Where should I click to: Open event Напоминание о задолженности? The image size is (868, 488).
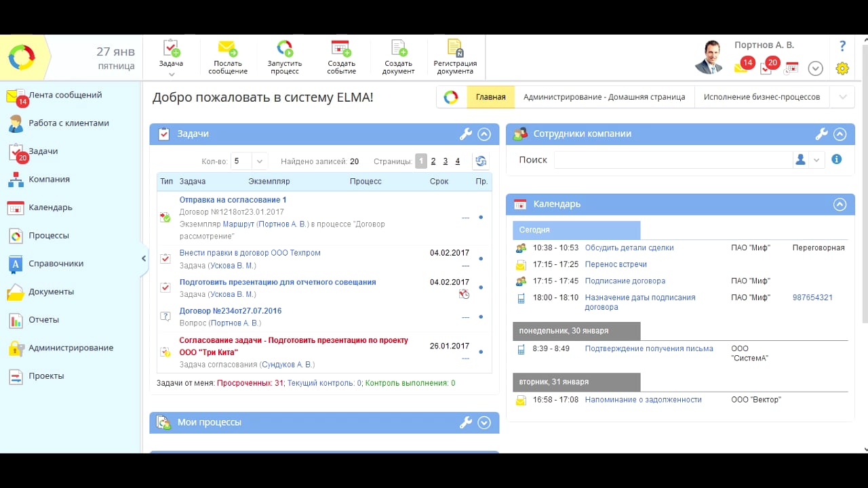tap(643, 400)
